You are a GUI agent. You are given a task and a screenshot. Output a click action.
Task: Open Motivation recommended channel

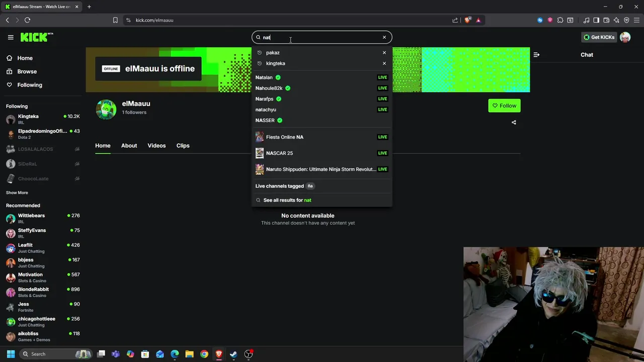coord(43,278)
